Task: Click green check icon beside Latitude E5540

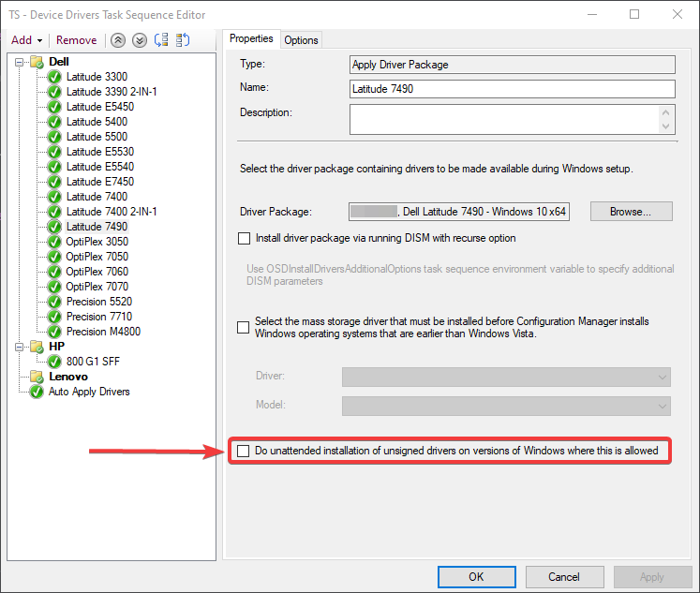Action: [x=54, y=167]
